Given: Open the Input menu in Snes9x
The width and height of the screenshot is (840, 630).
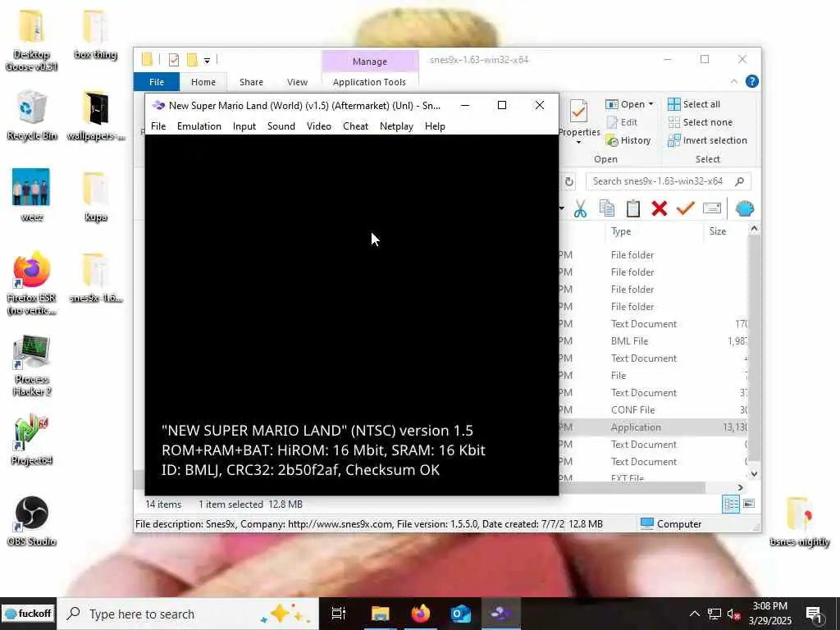Looking at the screenshot, I should coord(244,126).
